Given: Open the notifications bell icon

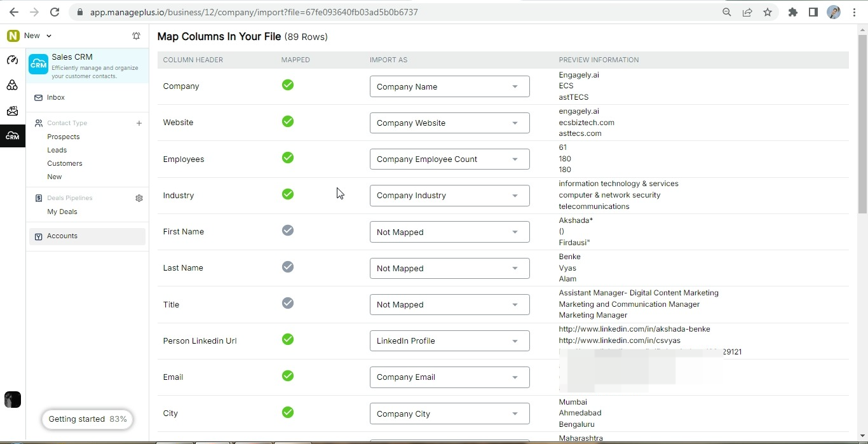Looking at the screenshot, I should pyautogui.click(x=136, y=36).
